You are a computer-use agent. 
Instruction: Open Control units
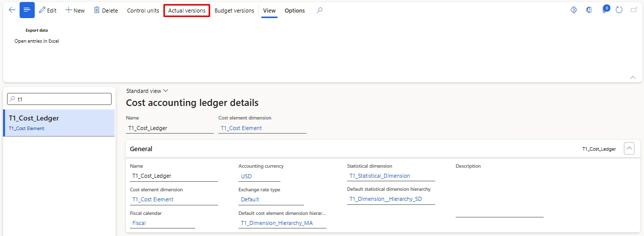tap(143, 11)
